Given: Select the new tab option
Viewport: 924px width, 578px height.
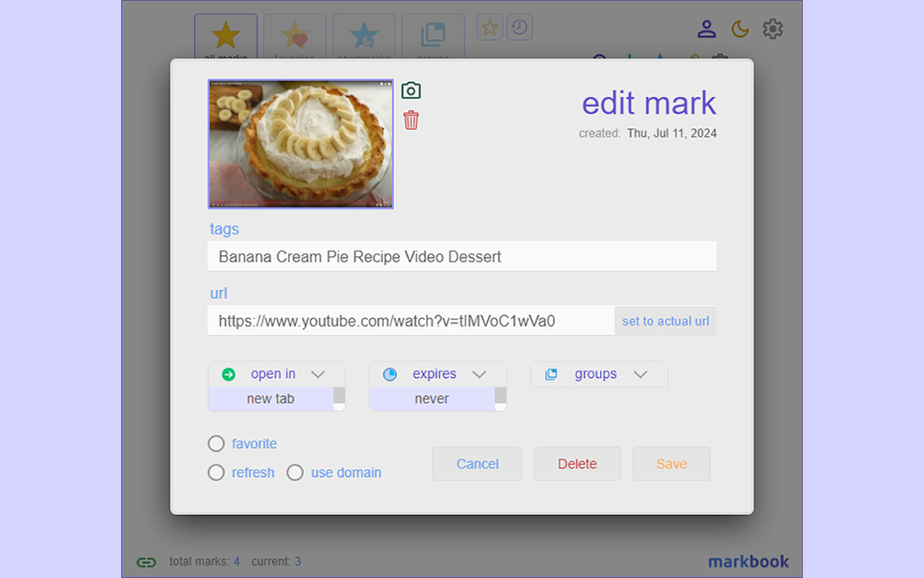Looking at the screenshot, I should pyautogui.click(x=271, y=399).
